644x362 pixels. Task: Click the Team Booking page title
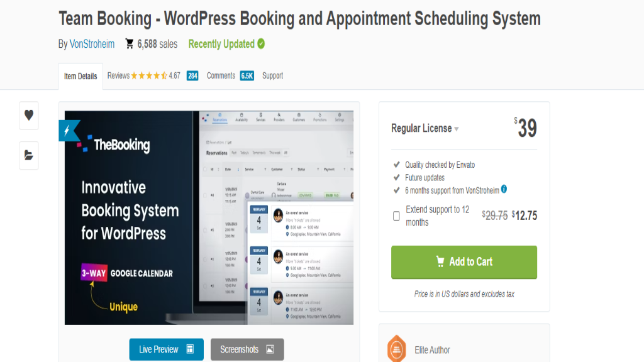[x=299, y=18]
